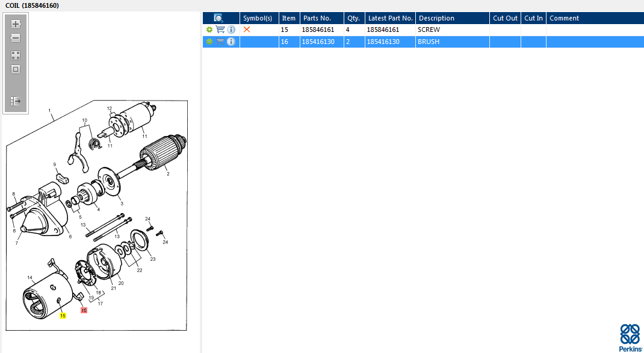Click callout 17 on the diagram

tap(101, 303)
